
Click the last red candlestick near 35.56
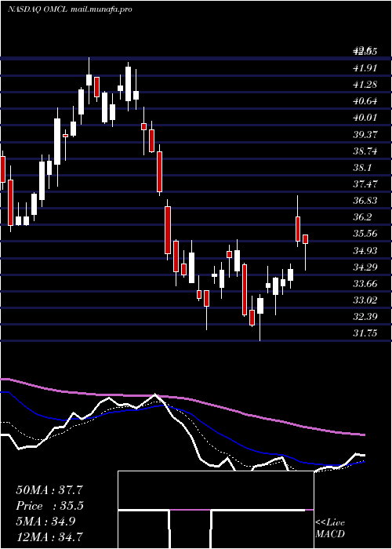pyautogui.click(x=305, y=239)
